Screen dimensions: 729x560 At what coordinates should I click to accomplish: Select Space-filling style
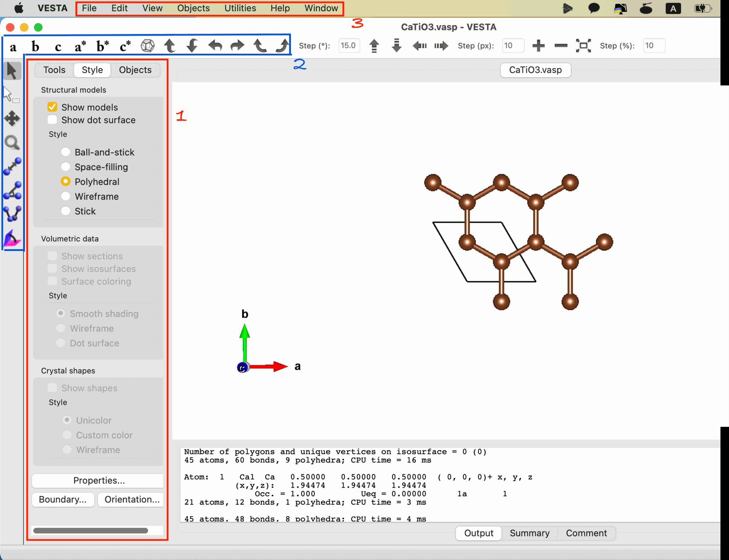pyautogui.click(x=65, y=167)
